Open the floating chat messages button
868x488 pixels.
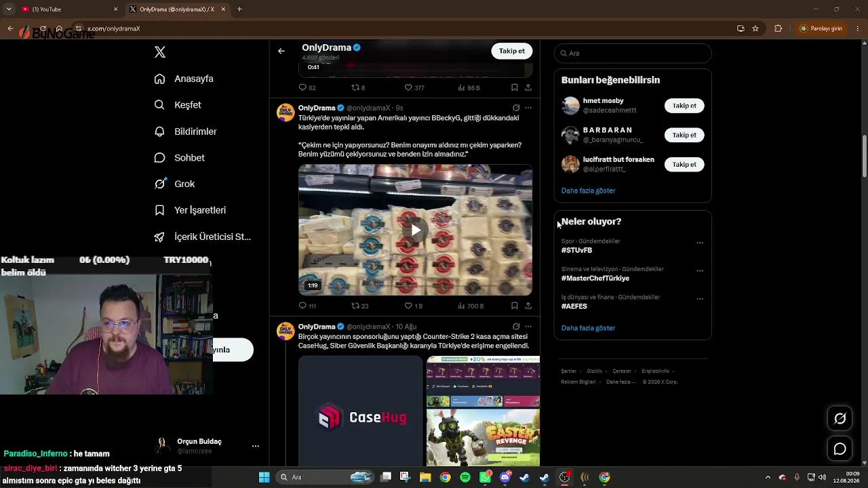[x=840, y=449]
